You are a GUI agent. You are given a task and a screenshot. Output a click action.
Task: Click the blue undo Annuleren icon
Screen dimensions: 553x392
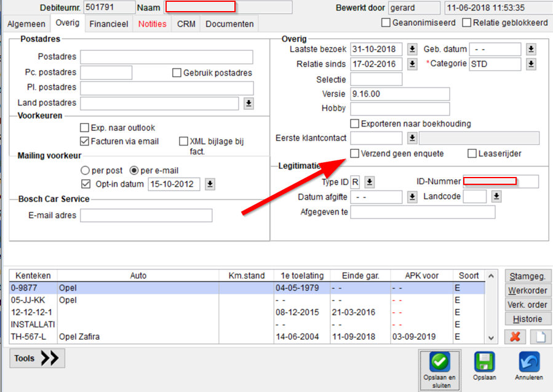click(529, 362)
